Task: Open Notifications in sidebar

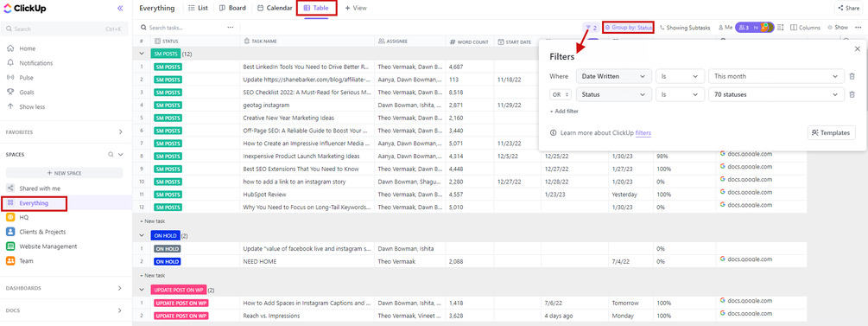Action: point(36,63)
